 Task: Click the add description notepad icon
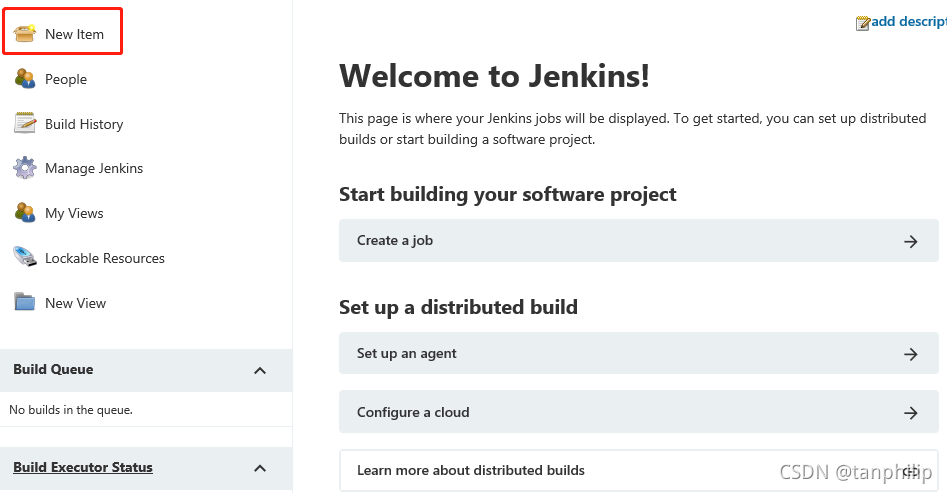tap(862, 23)
